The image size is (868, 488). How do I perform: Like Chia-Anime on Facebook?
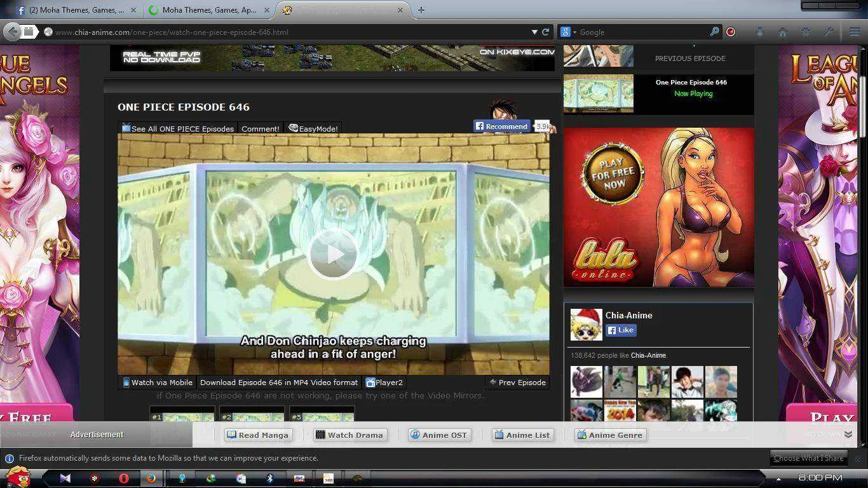click(621, 330)
